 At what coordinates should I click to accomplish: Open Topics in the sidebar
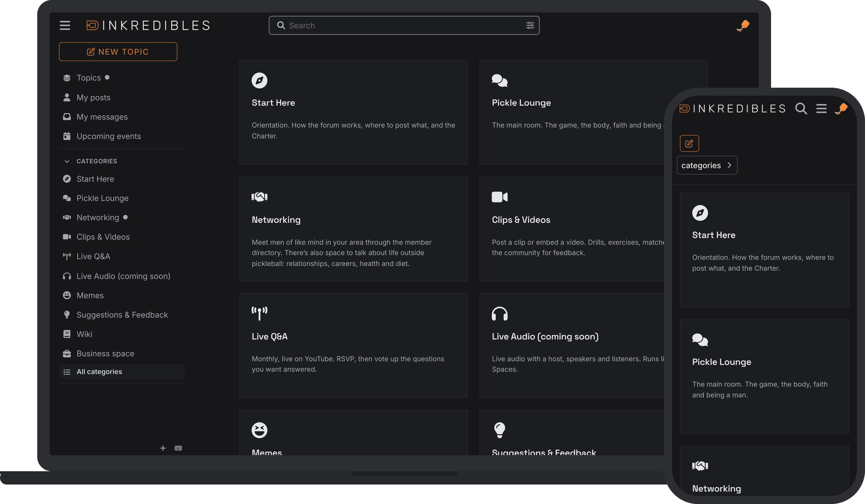(122, 78)
